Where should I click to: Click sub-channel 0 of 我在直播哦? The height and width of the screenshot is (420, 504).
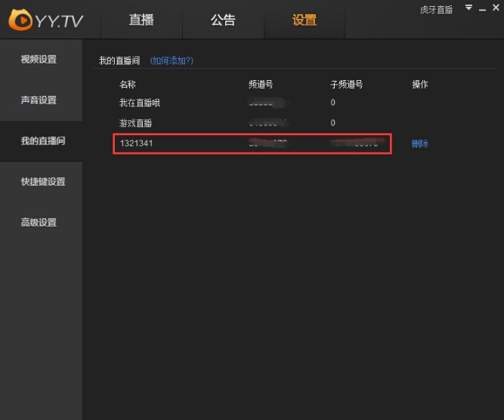pos(332,103)
